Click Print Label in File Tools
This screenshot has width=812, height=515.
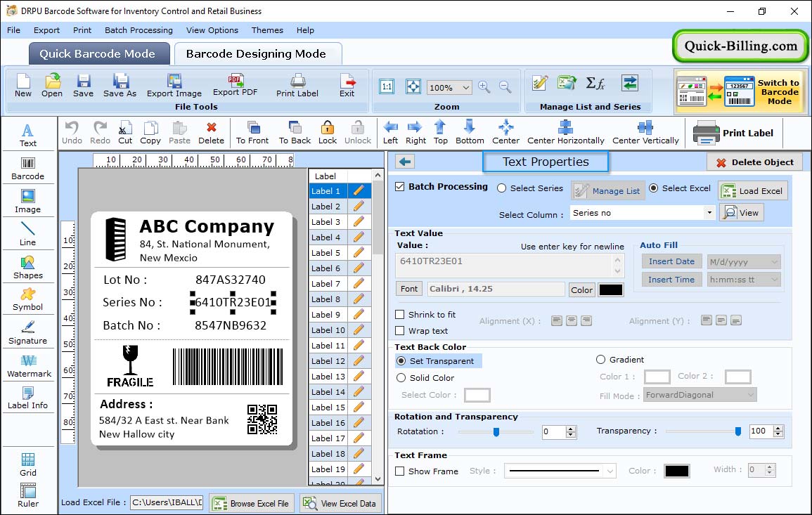point(297,86)
